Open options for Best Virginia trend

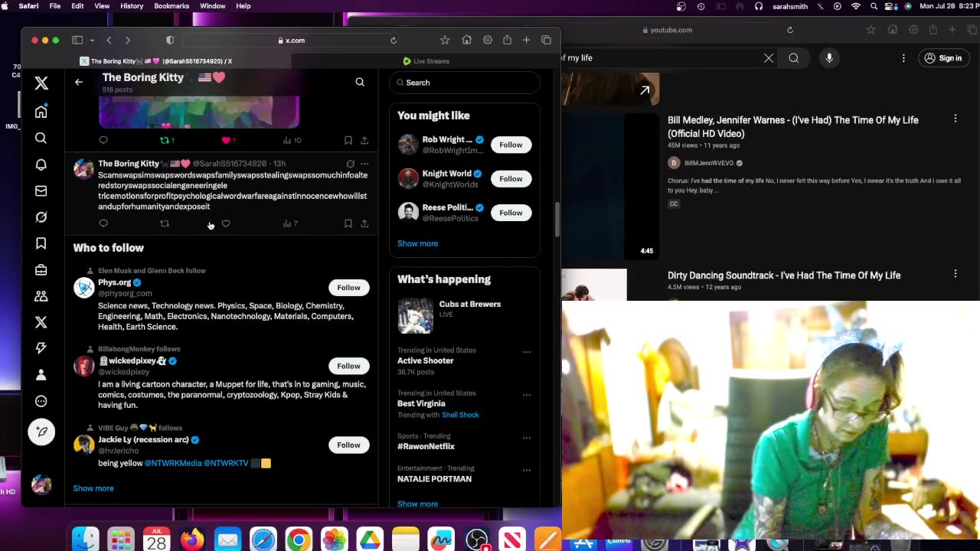coord(526,395)
